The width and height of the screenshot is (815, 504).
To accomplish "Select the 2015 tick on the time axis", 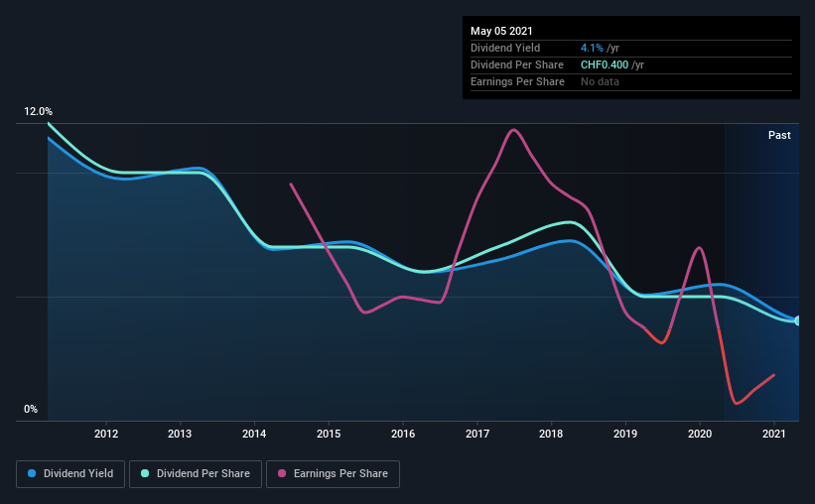I will pyautogui.click(x=329, y=434).
